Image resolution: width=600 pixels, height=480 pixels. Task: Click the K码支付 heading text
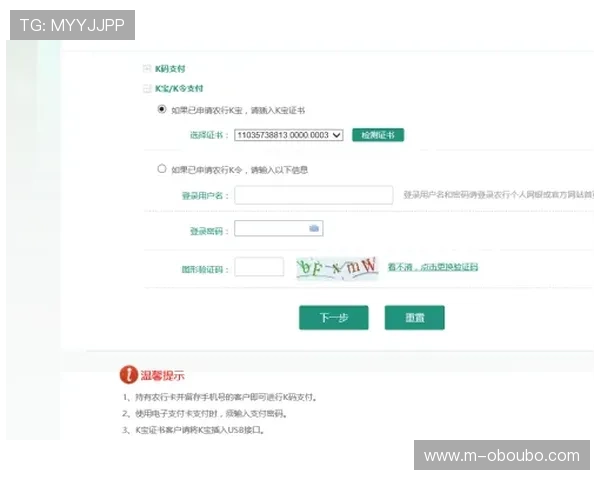pyautogui.click(x=170, y=69)
